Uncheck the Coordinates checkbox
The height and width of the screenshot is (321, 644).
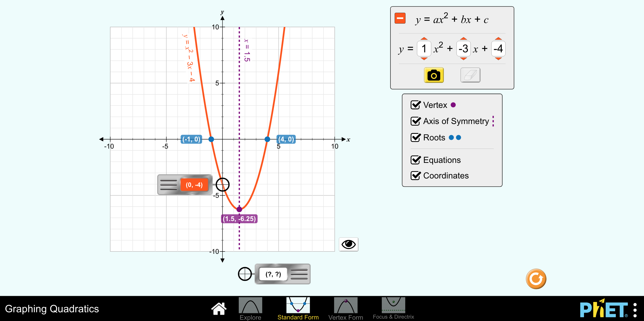point(416,176)
